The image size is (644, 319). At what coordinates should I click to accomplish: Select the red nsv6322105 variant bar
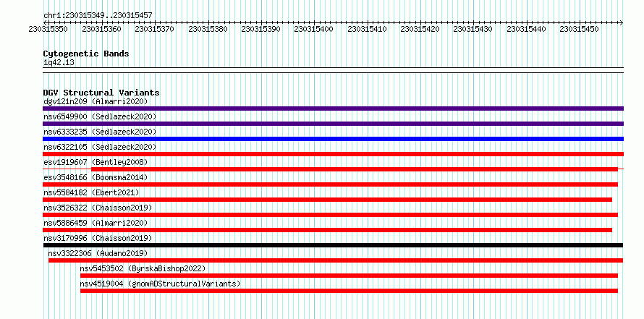(333, 154)
